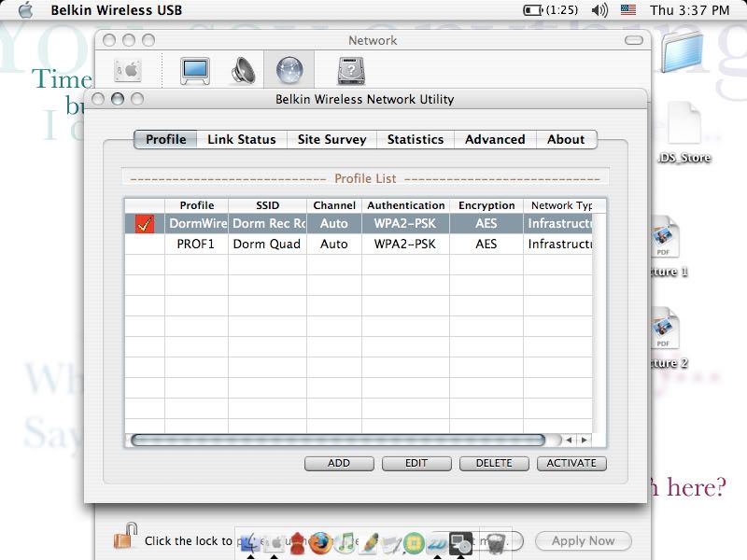Click the Profile column header
747x560 pixels.
(197, 205)
